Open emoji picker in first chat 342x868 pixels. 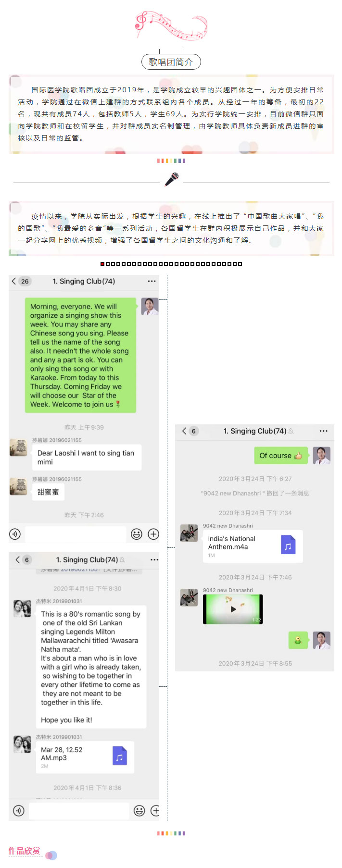tap(137, 534)
